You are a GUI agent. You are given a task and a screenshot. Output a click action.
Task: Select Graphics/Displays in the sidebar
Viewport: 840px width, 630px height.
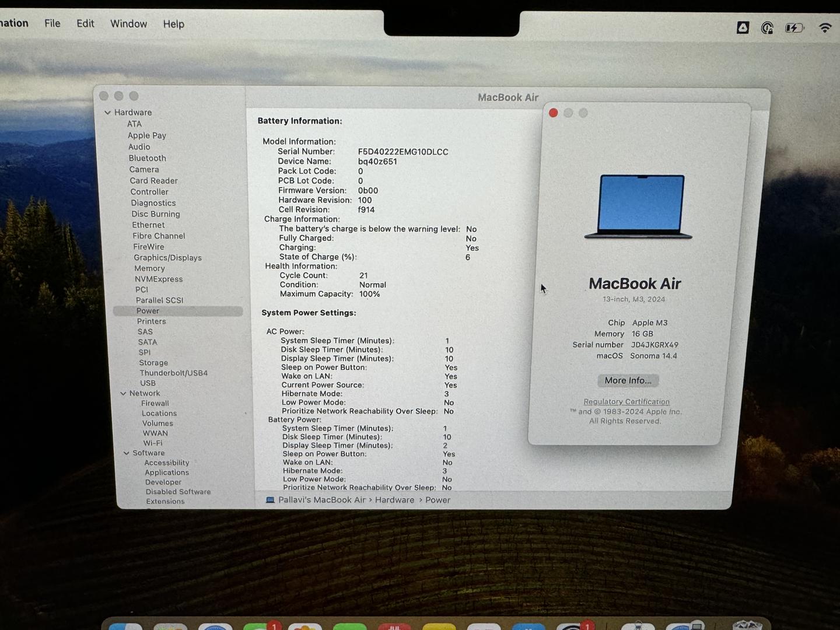[168, 258]
